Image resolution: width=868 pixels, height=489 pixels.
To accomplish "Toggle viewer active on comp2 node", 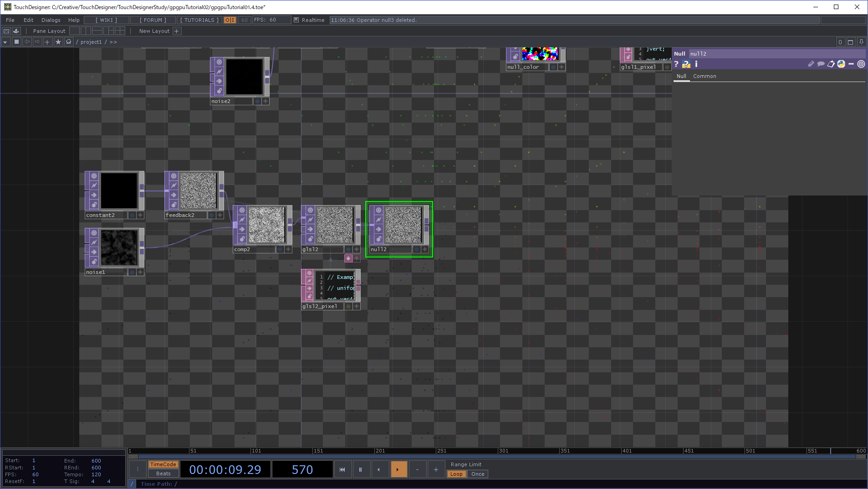I will point(242,210).
